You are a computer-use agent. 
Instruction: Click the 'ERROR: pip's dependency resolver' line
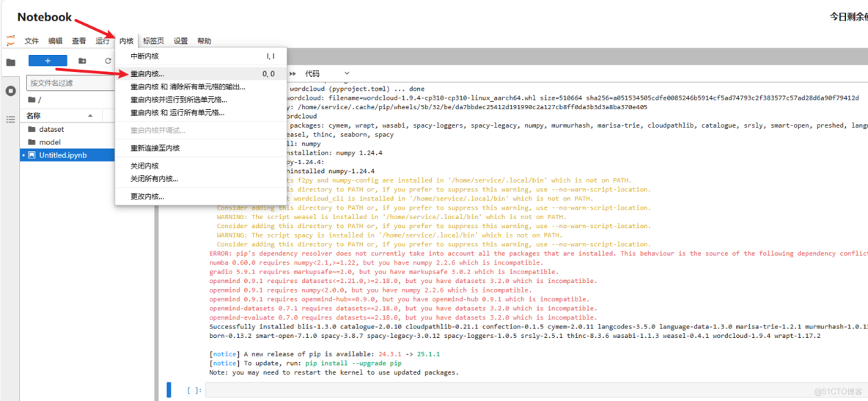click(x=538, y=253)
